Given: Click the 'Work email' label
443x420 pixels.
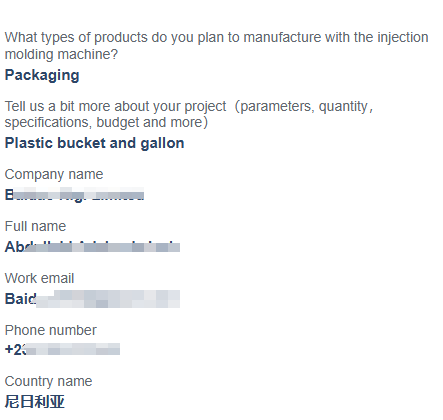Looking at the screenshot, I should (x=39, y=278).
